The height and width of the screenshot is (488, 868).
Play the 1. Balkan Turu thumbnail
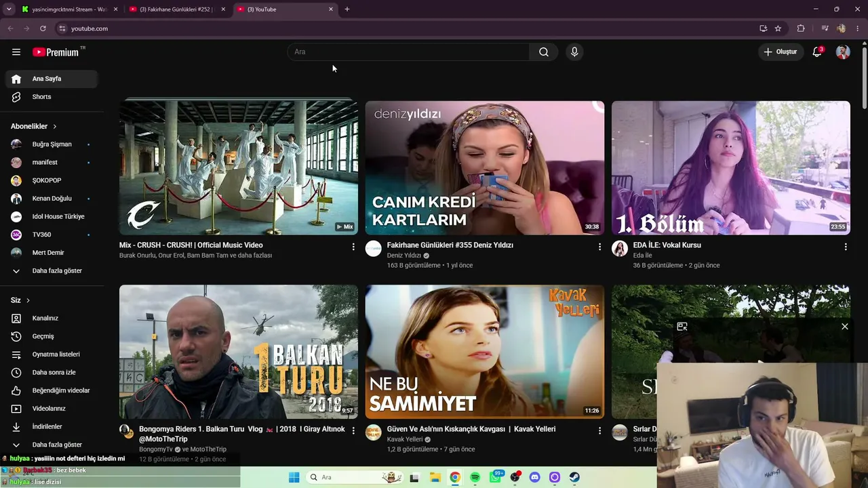(239, 352)
